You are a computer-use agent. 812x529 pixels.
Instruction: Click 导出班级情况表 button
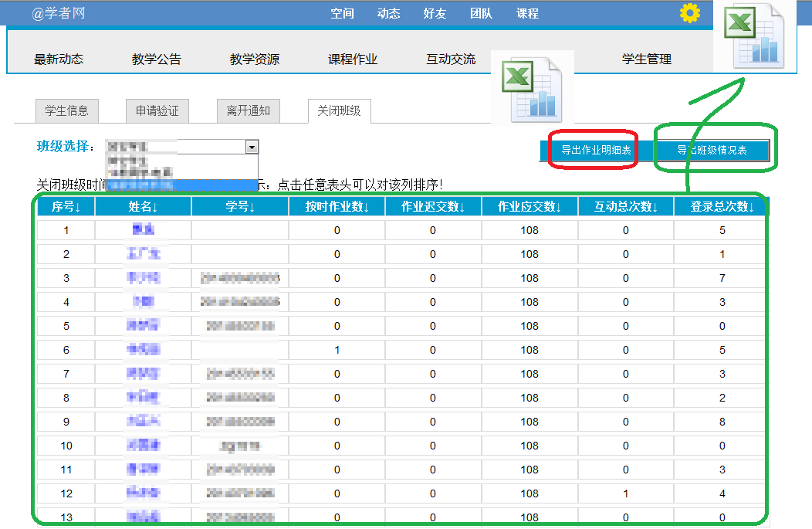point(712,151)
